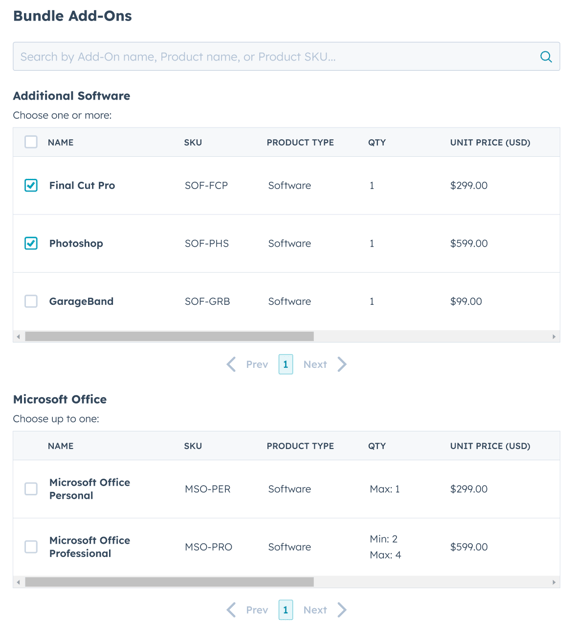Viewport: 574px width, 638px height.
Task: Select the Microsoft Office Personal checkbox
Action: click(31, 489)
